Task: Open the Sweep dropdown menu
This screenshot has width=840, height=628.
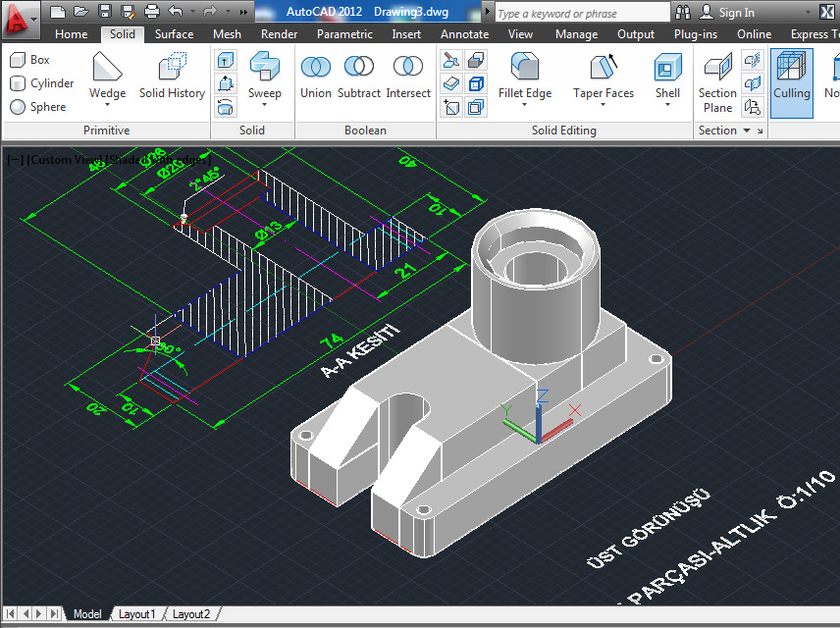Action: pos(264,106)
